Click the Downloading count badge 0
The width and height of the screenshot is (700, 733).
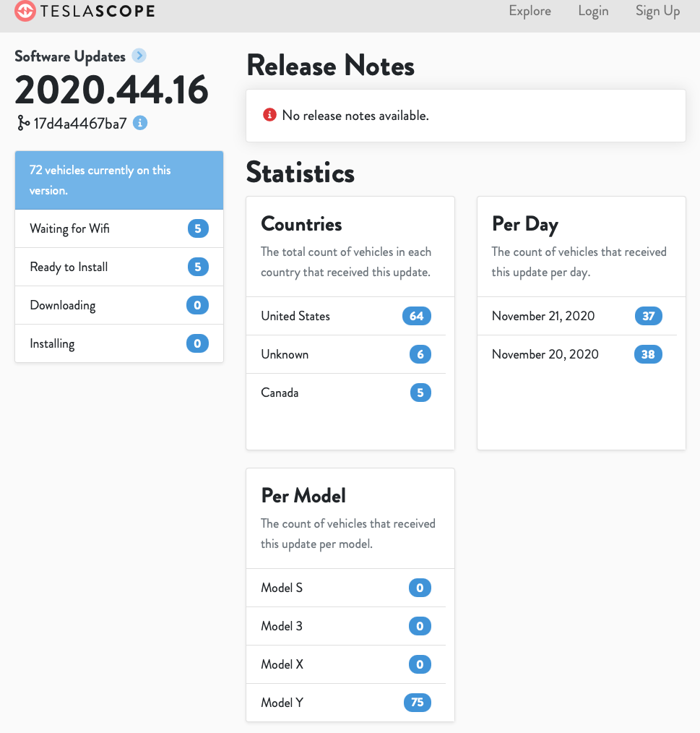tap(198, 305)
